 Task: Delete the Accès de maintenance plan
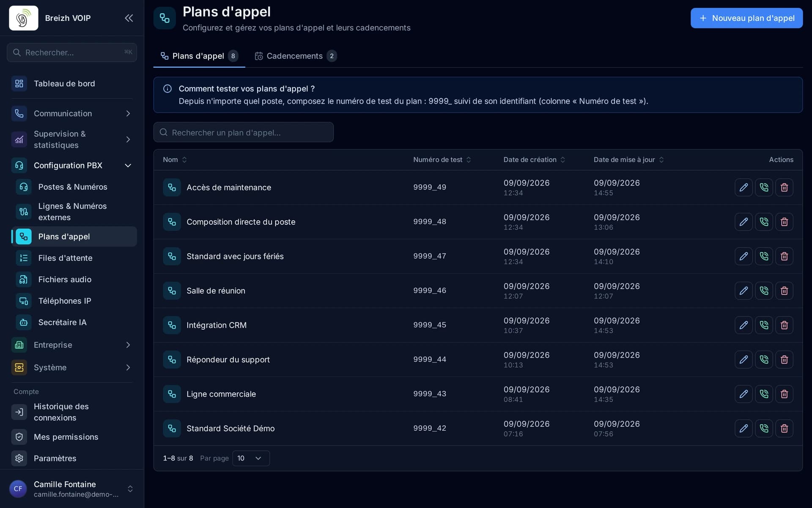click(784, 188)
